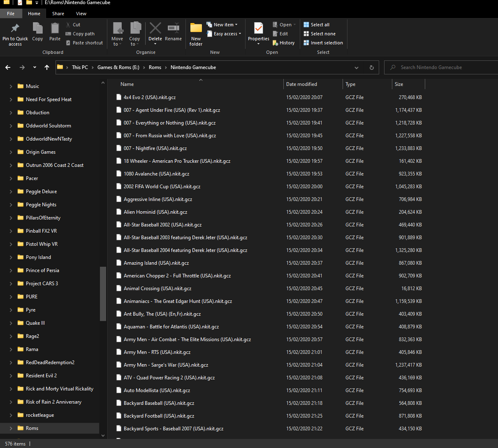Select Army Men - RTS (USA).nkit.gcz

pyautogui.click(x=157, y=352)
